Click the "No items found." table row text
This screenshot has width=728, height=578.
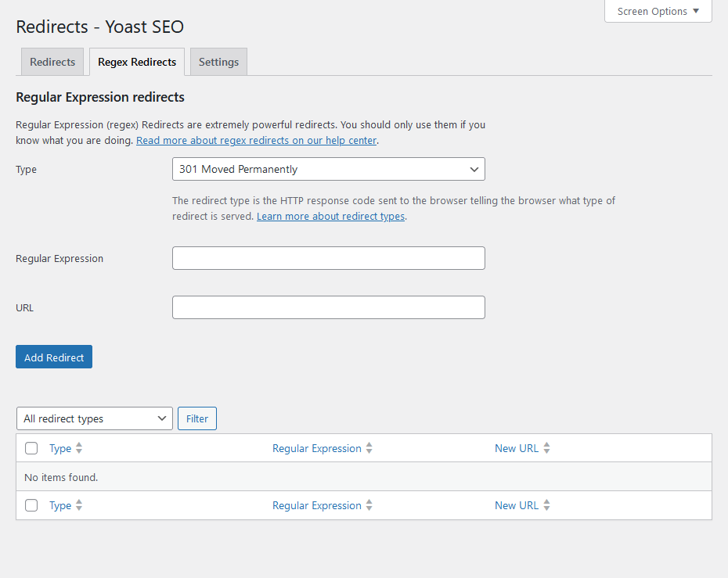[x=61, y=477]
